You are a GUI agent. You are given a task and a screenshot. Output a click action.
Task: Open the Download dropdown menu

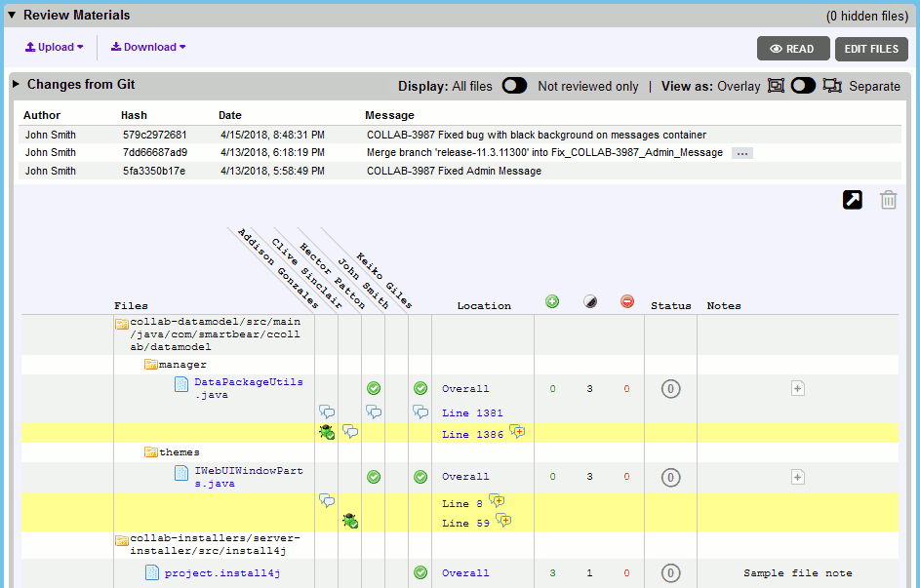coord(148,47)
